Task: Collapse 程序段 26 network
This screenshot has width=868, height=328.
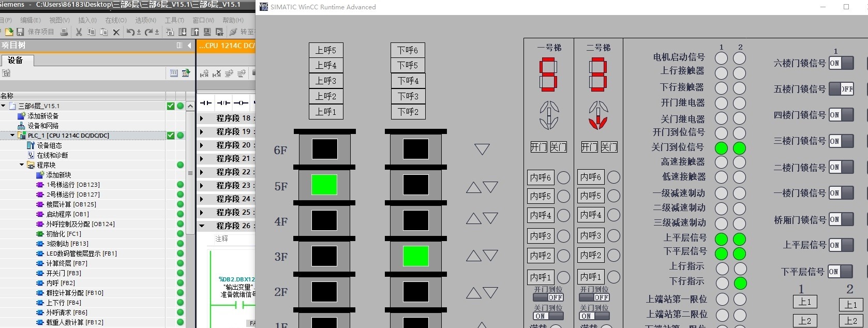Action: pos(202,226)
